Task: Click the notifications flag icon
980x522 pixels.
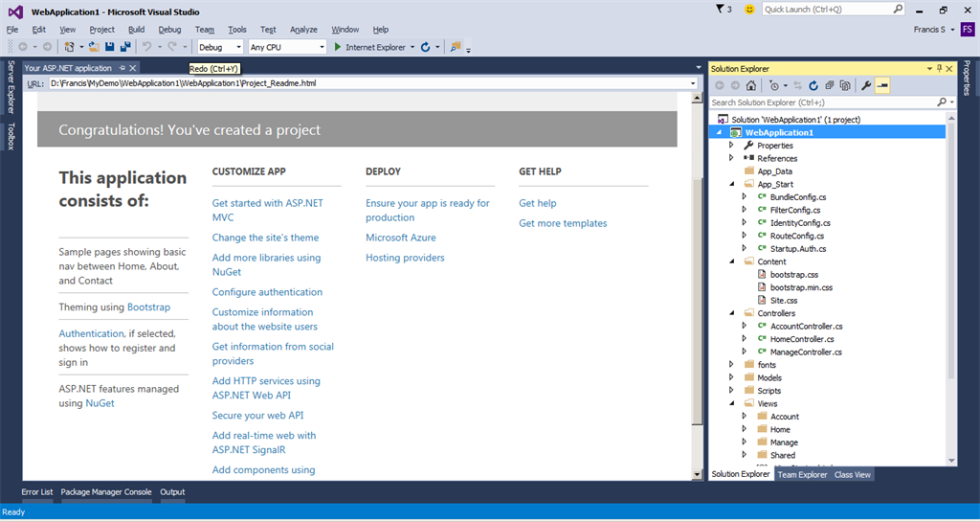Action: click(x=720, y=9)
